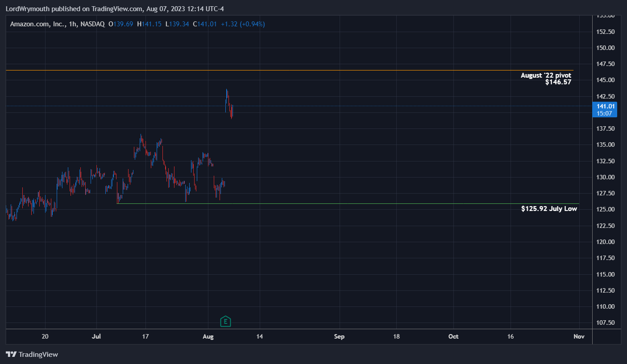Screen dimensions: 627x364
Task: Click the $146.57 pivot price text
Action: tap(558, 82)
